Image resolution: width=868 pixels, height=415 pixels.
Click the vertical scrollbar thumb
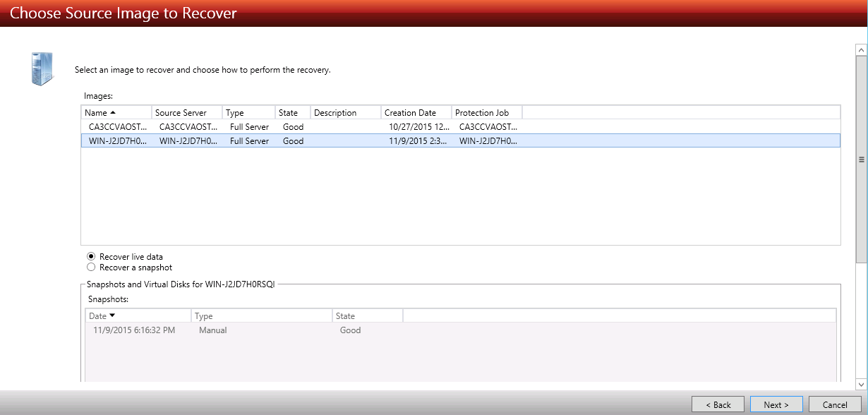[861, 160]
